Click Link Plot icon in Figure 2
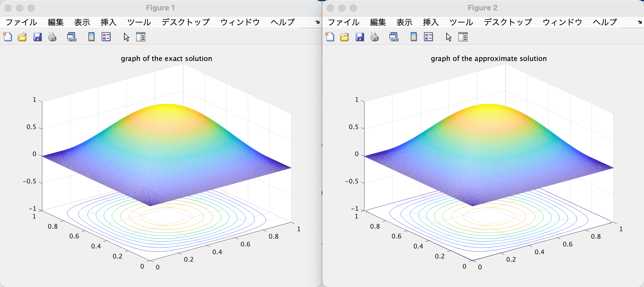Screen dimensions: 644x287 [x=394, y=37]
